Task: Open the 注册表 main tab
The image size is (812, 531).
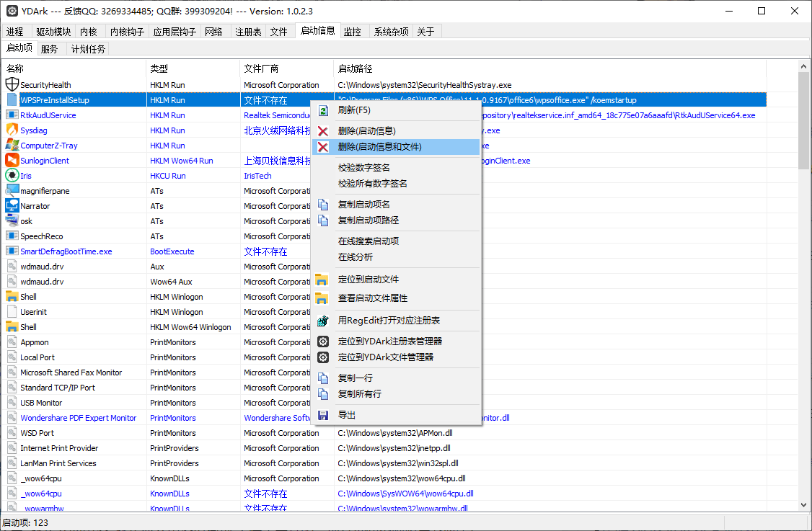Action: coord(248,32)
